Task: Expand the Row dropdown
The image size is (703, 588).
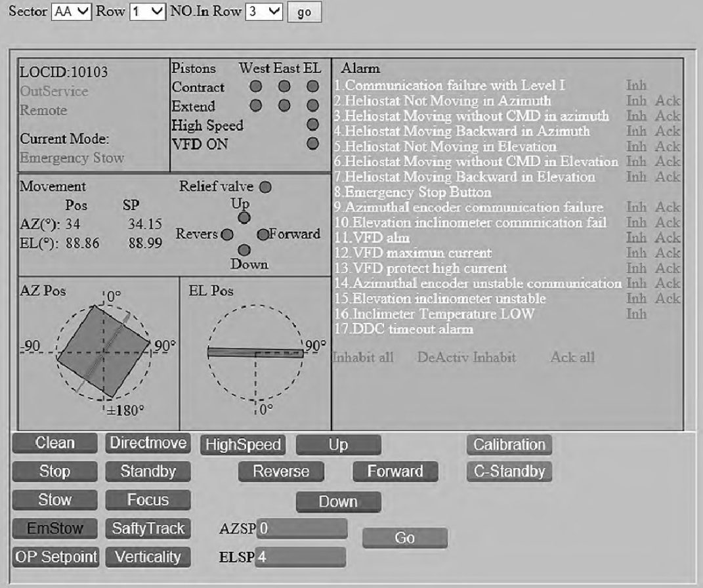Action: [x=147, y=12]
